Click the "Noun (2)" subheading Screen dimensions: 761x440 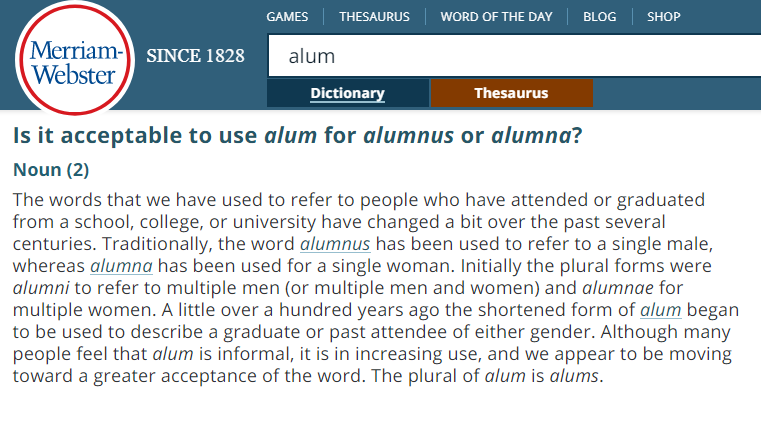[51, 170]
